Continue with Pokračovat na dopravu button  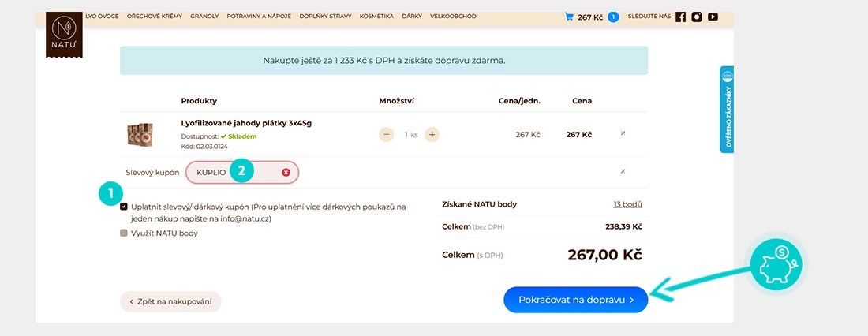coord(576,300)
